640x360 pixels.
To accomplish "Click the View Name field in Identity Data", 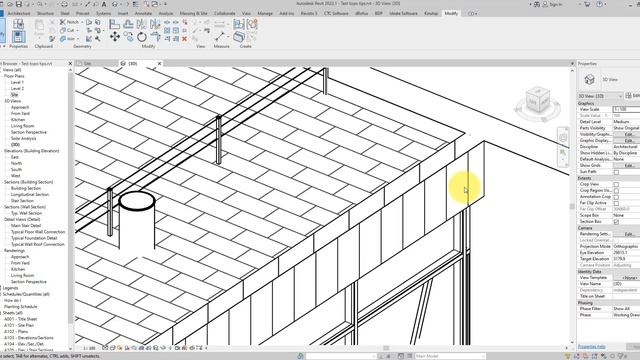I will coord(626,284).
